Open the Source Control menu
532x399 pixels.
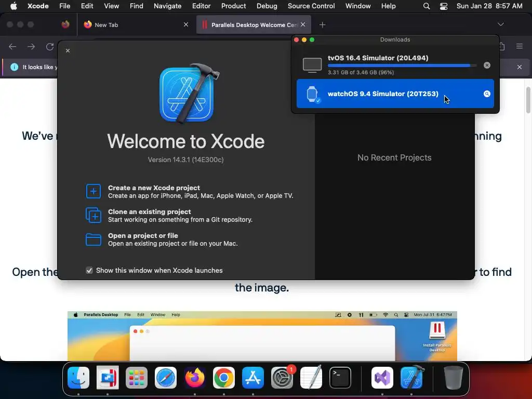pos(311,6)
